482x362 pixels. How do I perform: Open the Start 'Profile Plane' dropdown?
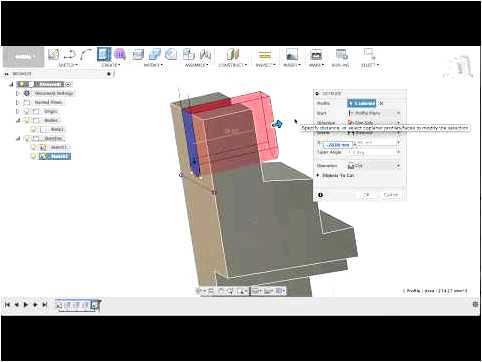(x=374, y=113)
